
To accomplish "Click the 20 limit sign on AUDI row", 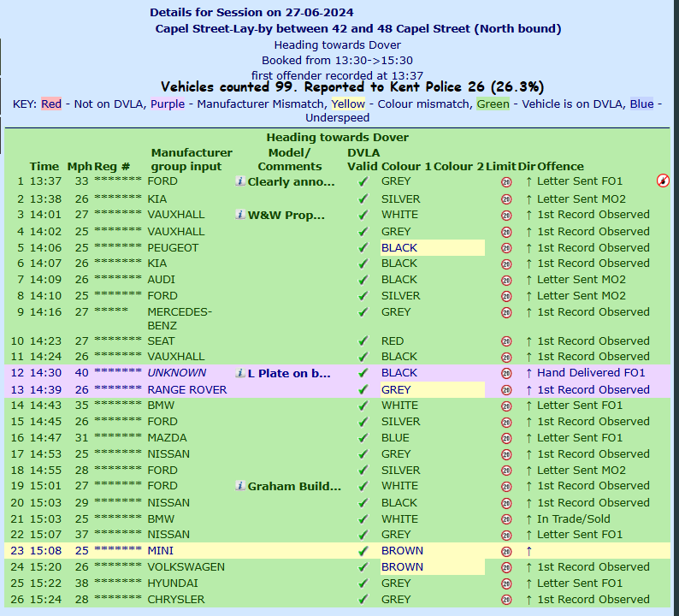I will coord(506,281).
